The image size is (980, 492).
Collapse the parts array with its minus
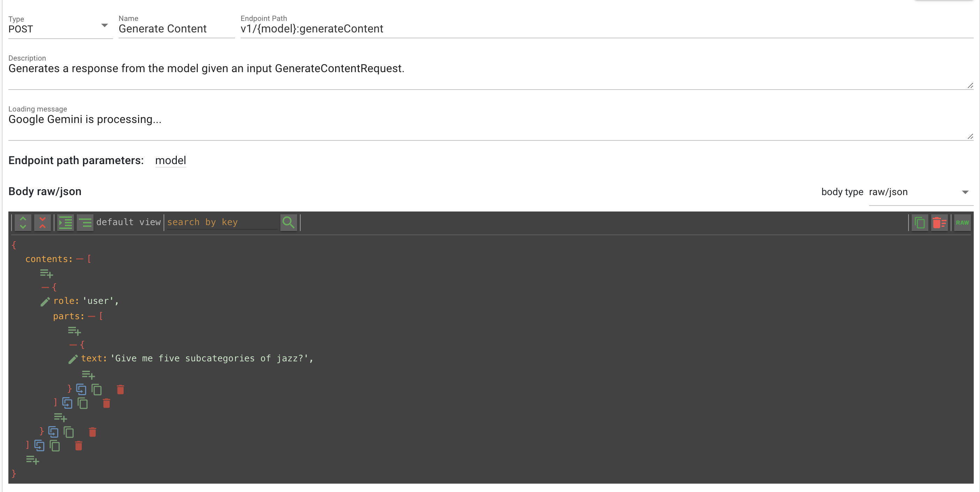(x=91, y=316)
